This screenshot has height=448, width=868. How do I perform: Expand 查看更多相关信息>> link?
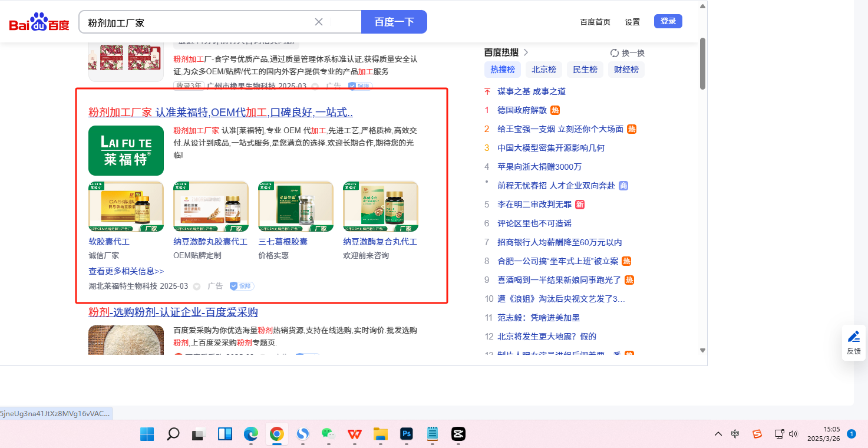(126, 271)
